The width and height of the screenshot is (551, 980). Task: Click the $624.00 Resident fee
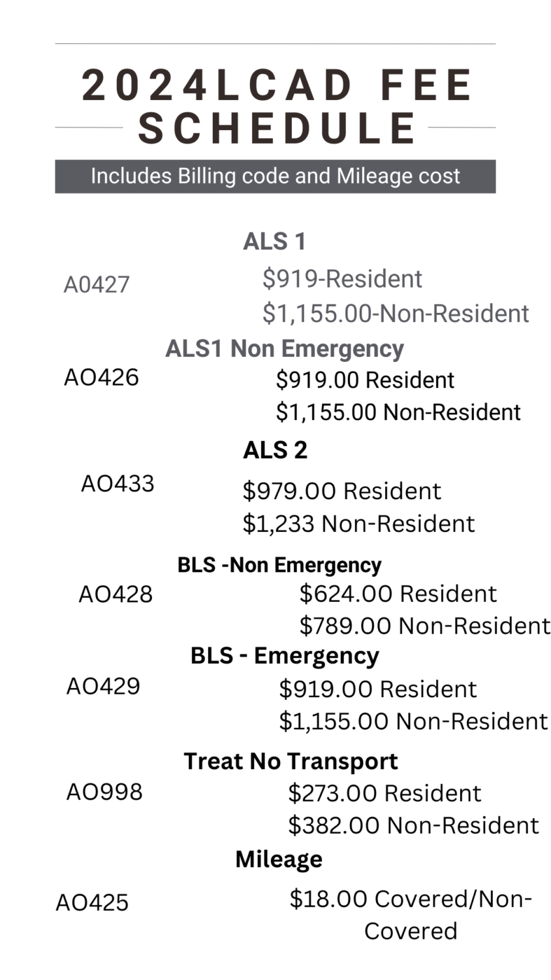pyautogui.click(x=398, y=593)
